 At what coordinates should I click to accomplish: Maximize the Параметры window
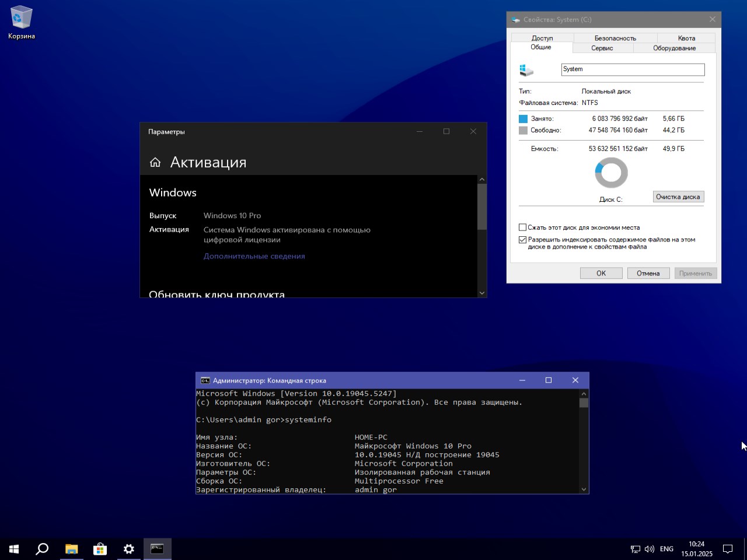pyautogui.click(x=446, y=131)
